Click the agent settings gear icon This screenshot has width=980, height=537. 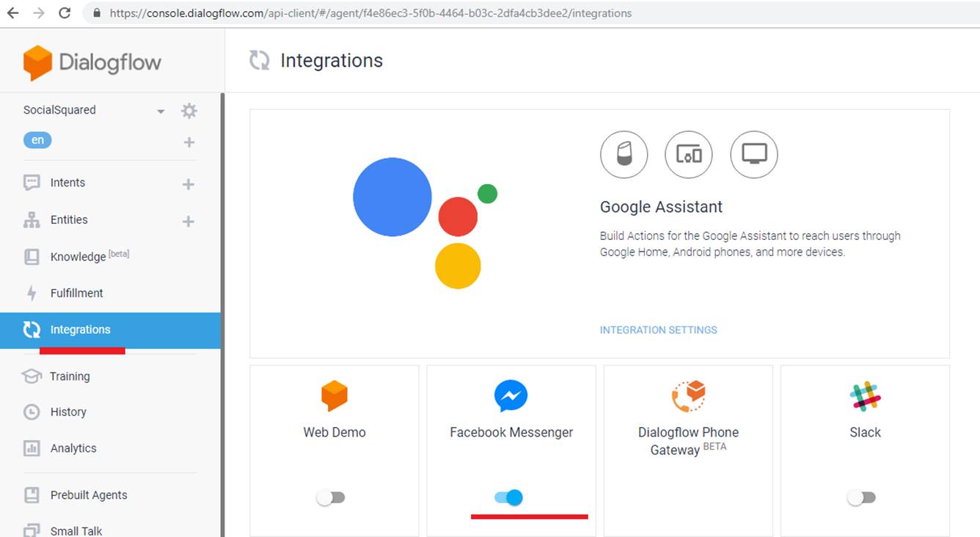tap(189, 111)
